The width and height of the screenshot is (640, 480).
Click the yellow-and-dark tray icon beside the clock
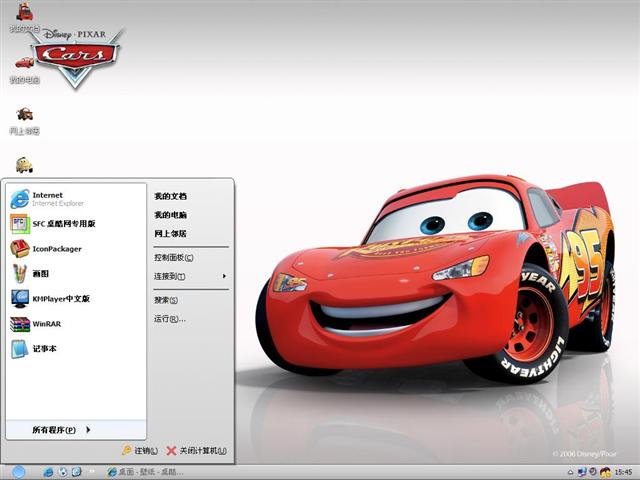(x=605, y=472)
